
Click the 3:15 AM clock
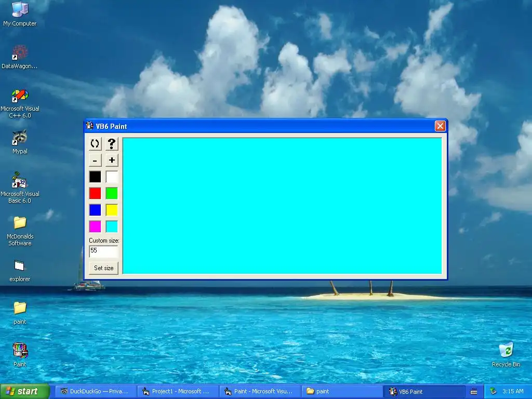coord(513,391)
